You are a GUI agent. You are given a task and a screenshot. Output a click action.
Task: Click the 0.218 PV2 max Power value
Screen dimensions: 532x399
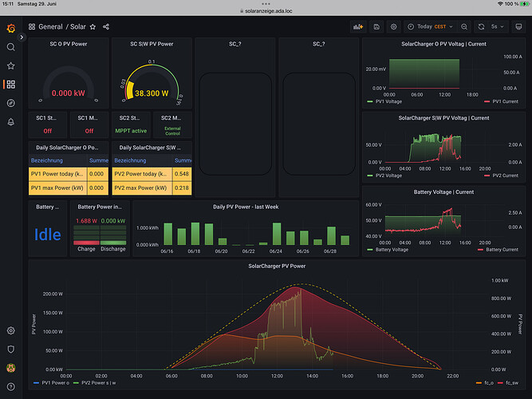click(x=182, y=188)
